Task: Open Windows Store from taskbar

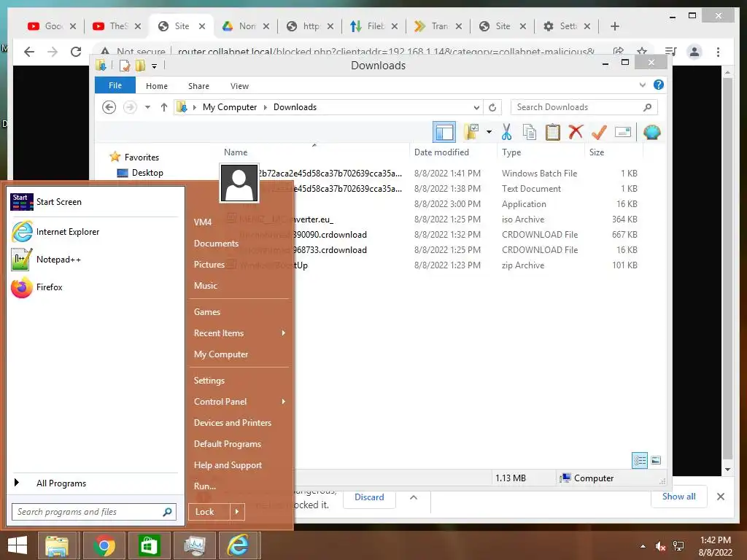Action: pyautogui.click(x=149, y=545)
